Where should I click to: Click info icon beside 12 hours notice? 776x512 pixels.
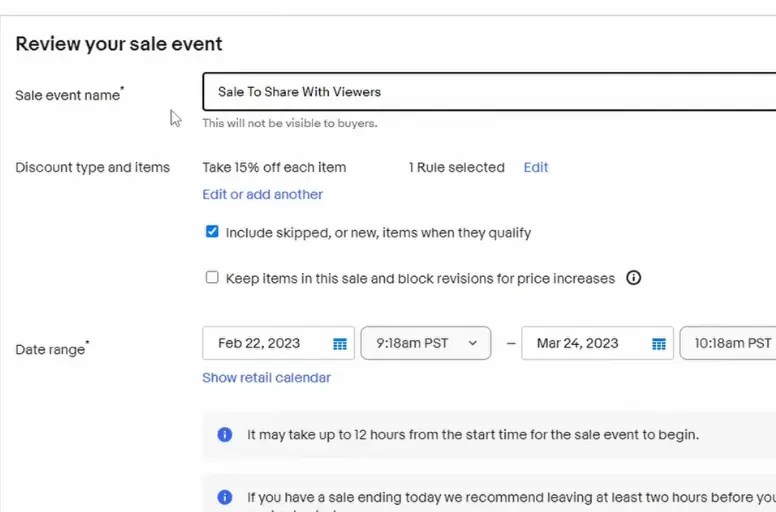tap(225, 435)
